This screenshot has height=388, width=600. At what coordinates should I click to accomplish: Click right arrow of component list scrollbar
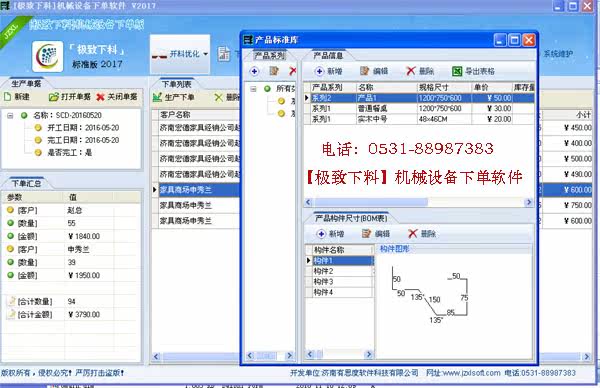pyautogui.click(x=369, y=354)
